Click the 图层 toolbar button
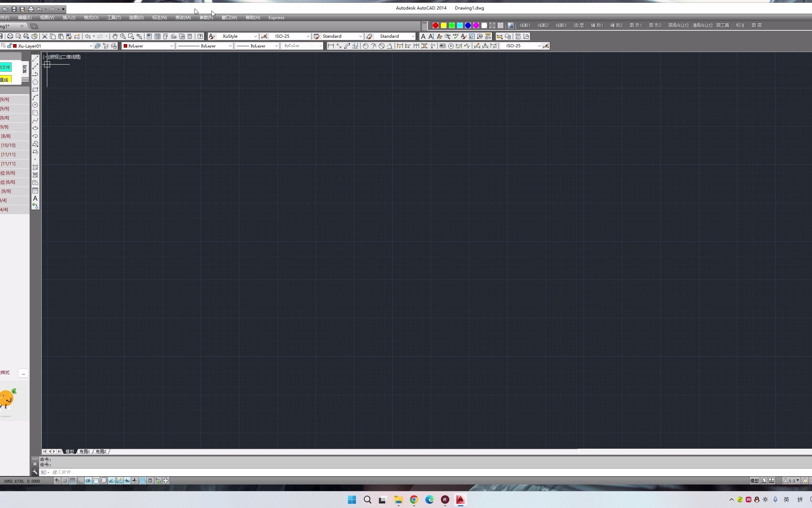 (x=756, y=25)
